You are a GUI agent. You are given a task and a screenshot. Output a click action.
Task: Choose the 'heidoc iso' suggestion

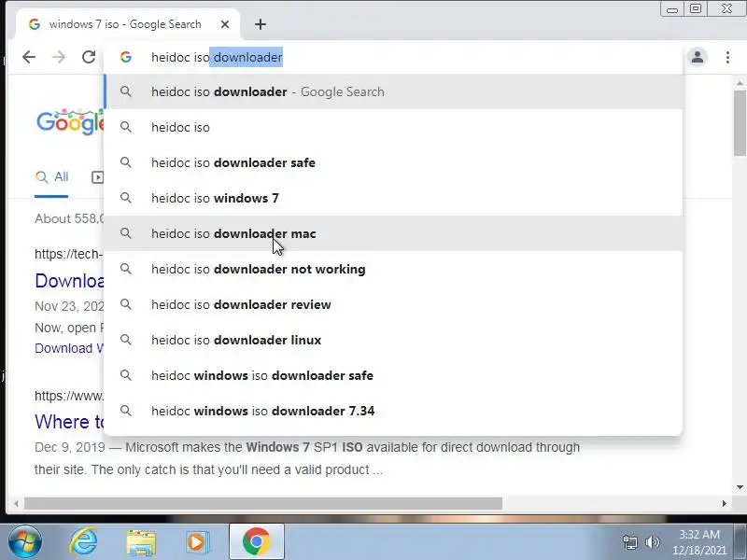point(393,127)
